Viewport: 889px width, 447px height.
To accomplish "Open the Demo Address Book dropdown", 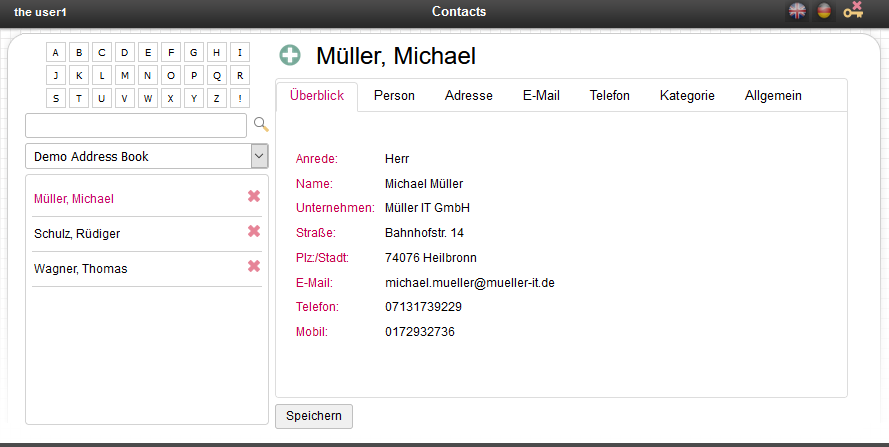I will click(147, 156).
